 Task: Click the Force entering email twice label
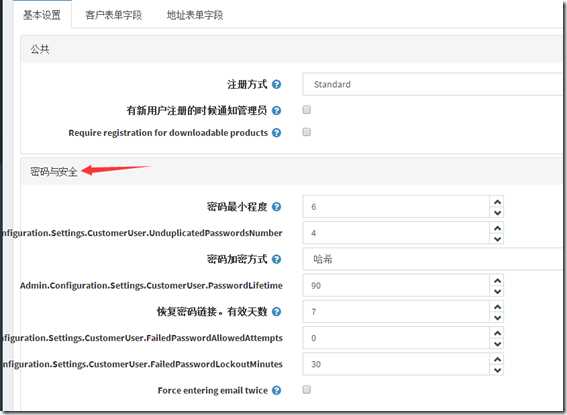pyautogui.click(x=213, y=390)
